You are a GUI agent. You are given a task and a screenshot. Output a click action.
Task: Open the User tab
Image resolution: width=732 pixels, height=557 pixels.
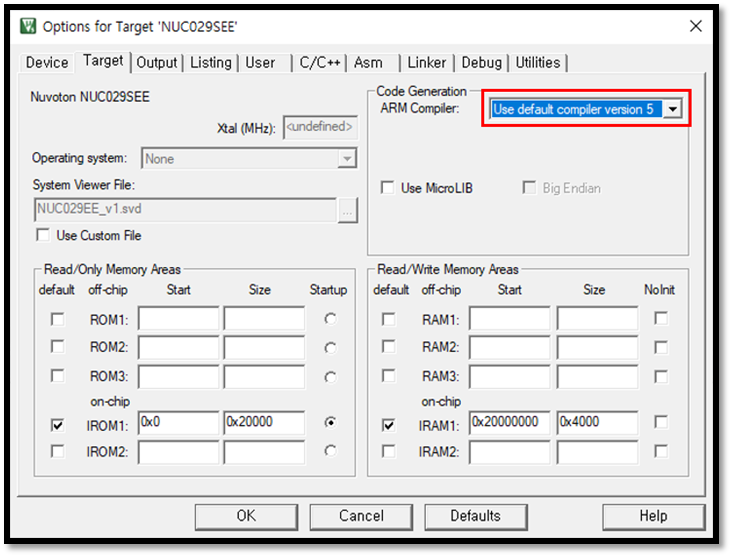click(260, 63)
